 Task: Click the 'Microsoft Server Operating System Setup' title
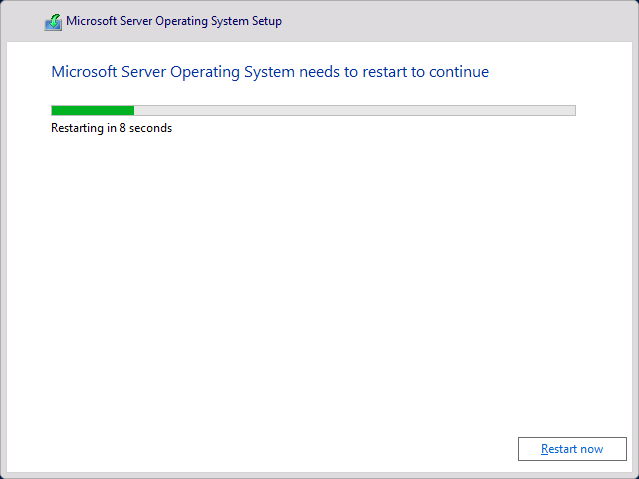click(174, 21)
